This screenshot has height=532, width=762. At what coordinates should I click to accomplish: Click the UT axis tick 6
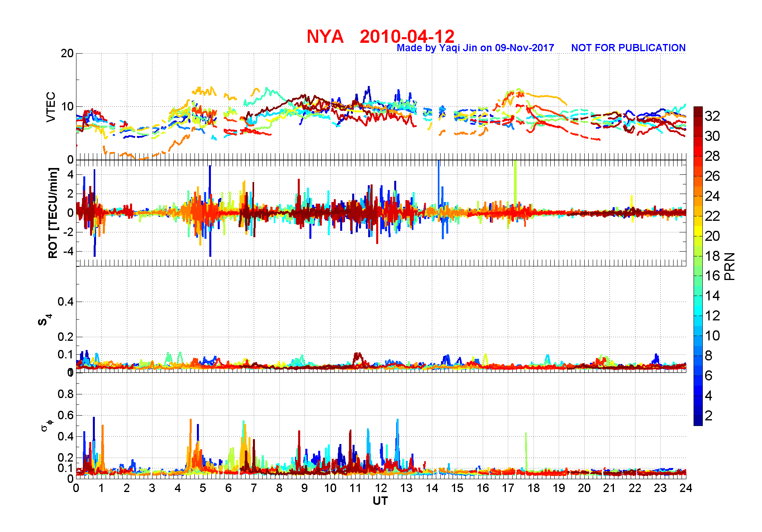click(229, 488)
